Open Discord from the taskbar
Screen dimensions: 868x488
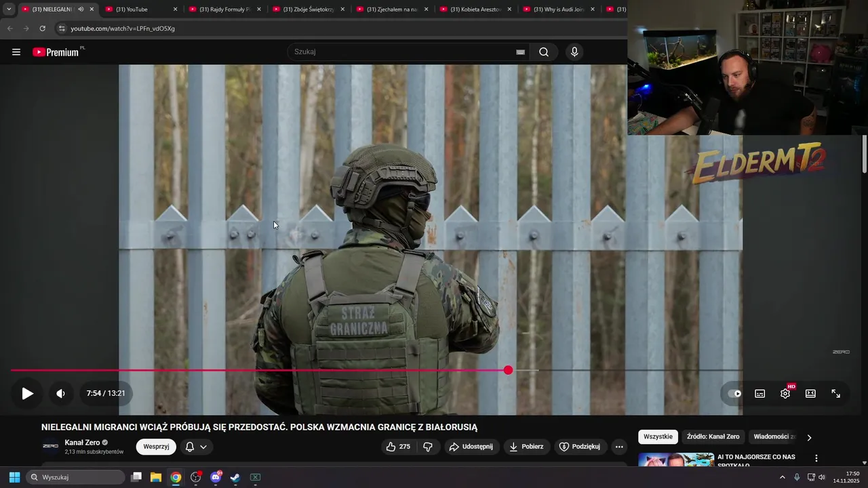(x=216, y=477)
